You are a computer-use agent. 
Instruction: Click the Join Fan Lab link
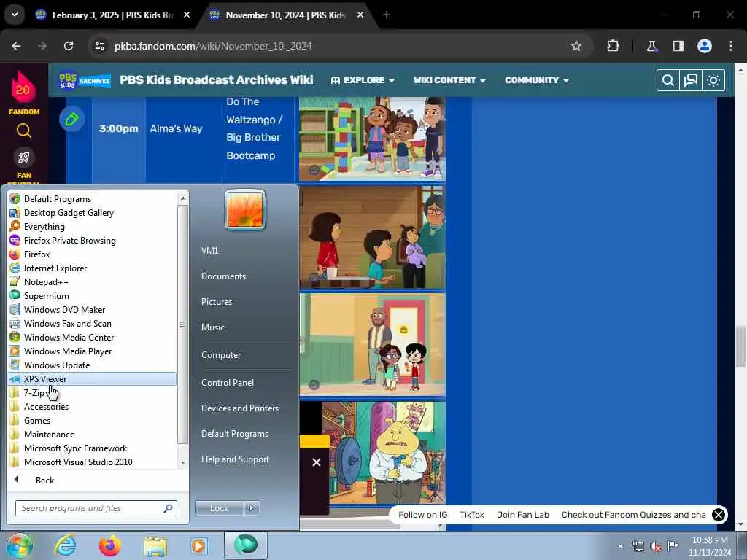pyautogui.click(x=522, y=515)
